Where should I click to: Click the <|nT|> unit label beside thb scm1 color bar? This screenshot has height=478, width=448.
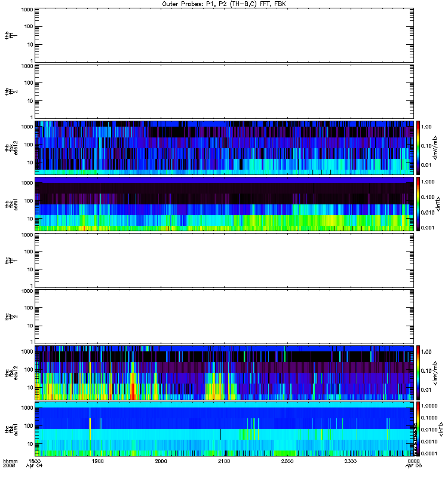(x=438, y=204)
